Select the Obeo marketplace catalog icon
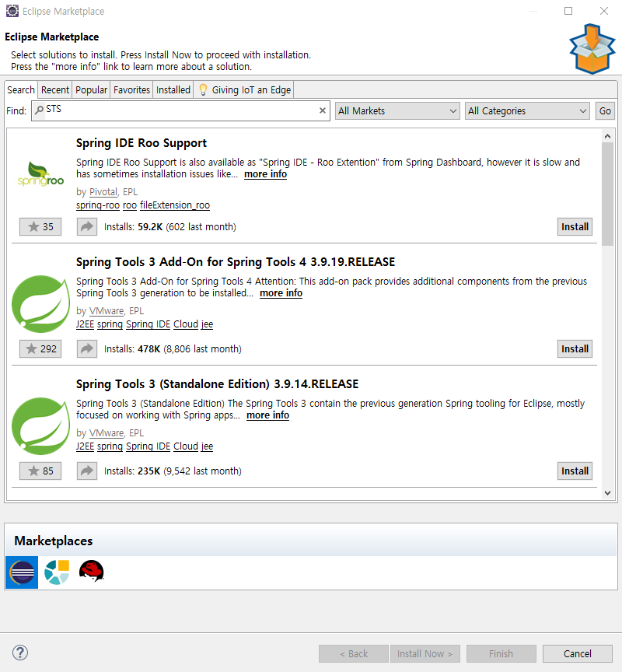622x672 pixels. [x=57, y=572]
